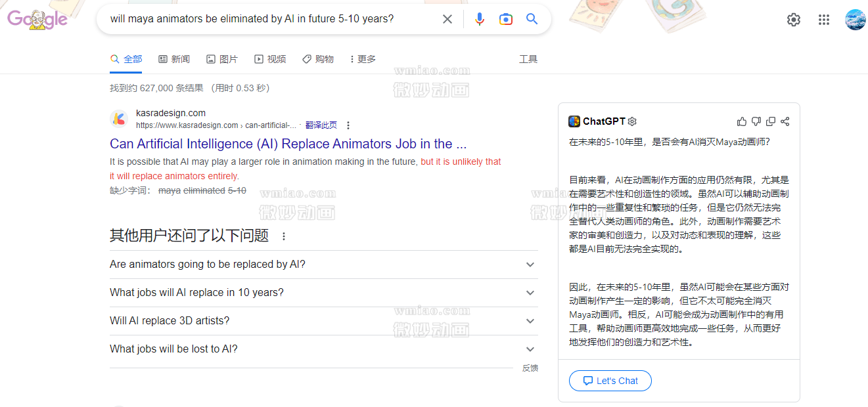
Task: Give the ChatGPT answer a thumbs up
Action: pyautogui.click(x=742, y=121)
